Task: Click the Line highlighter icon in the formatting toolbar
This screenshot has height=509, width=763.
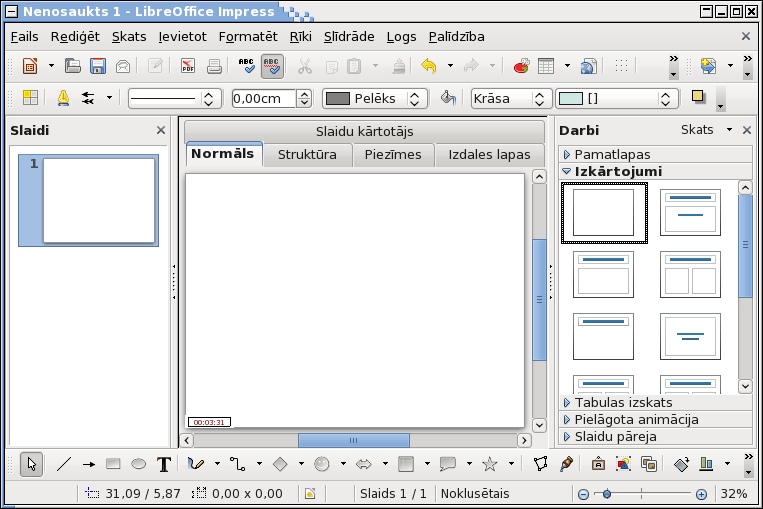Action: 63,98
